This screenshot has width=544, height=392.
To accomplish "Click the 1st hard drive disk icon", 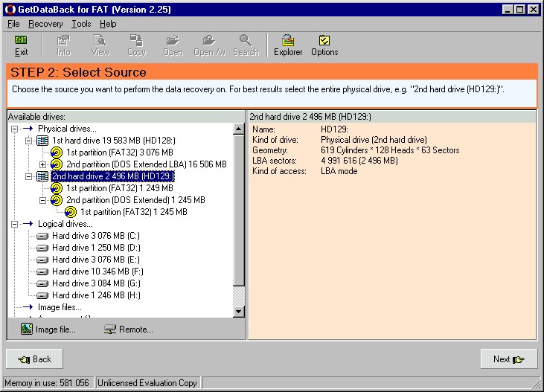I will tap(42, 141).
